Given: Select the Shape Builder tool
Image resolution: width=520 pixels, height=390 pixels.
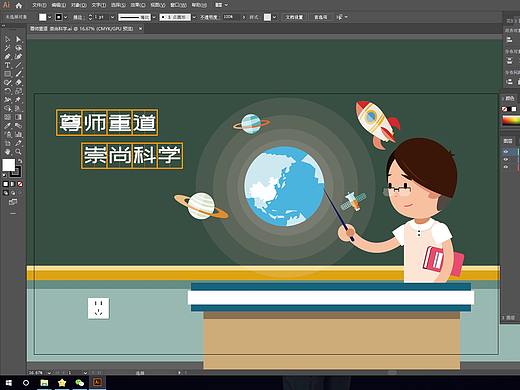Looking at the screenshot, I should click(7, 108).
